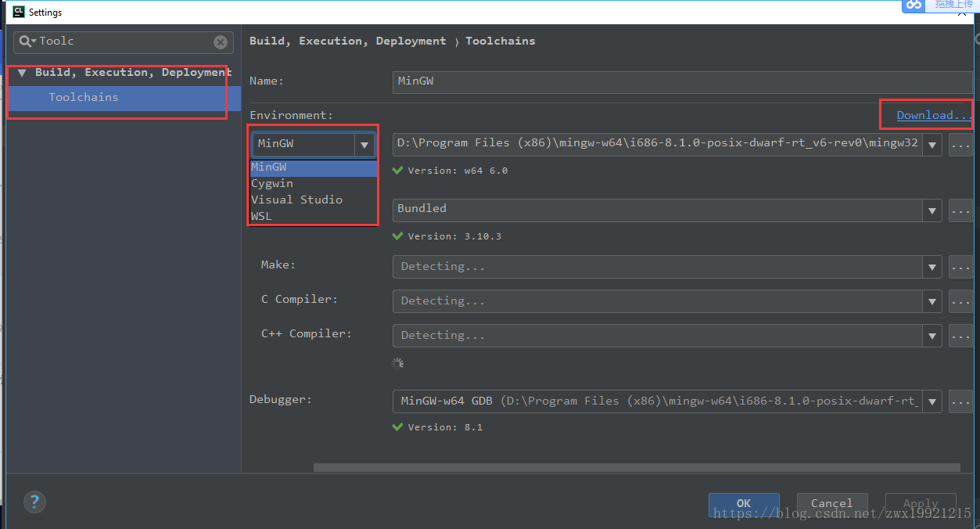The height and width of the screenshot is (529, 980).
Task: Click the Cancel button
Action: (x=831, y=503)
